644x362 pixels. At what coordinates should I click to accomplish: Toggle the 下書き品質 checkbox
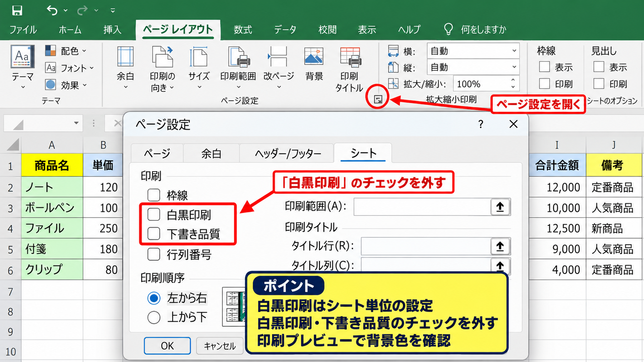click(154, 234)
